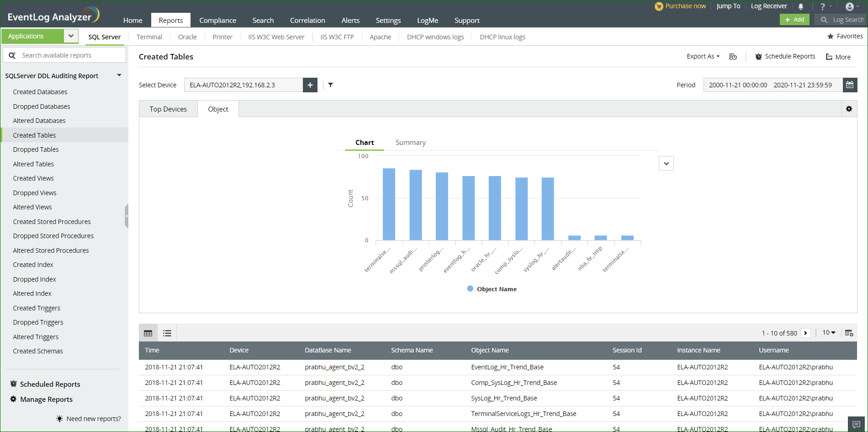868x432 pixels.
Task: Open the Compliance tab
Action: click(217, 21)
